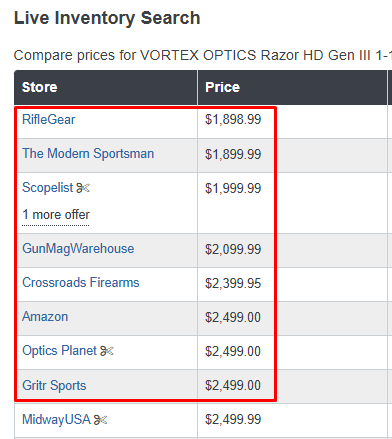Expand the '1 more offer' link
The height and width of the screenshot is (439, 392).
(x=56, y=215)
